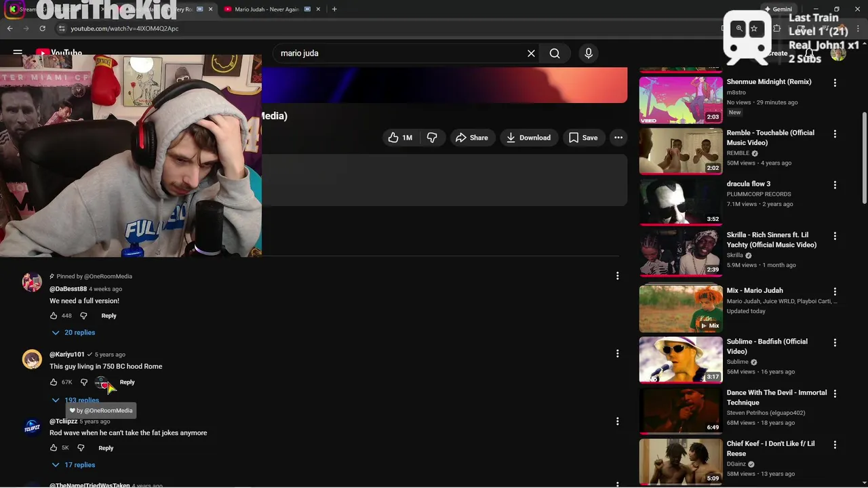The image size is (868, 488).
Task: Open menu for Shenmue Midnight (Remix) video
Action: (835, 83)
